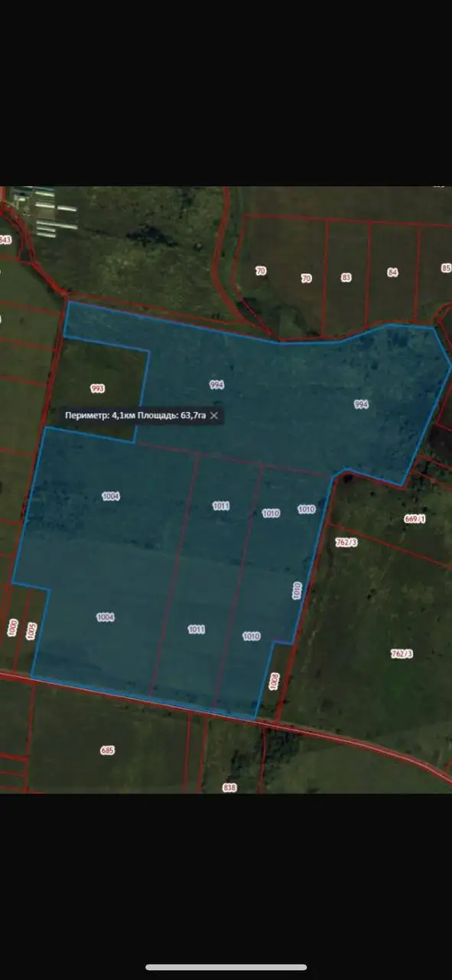Select the vertical 1005 parcel label
Screen dimensions: 452x980
(31, 631)
